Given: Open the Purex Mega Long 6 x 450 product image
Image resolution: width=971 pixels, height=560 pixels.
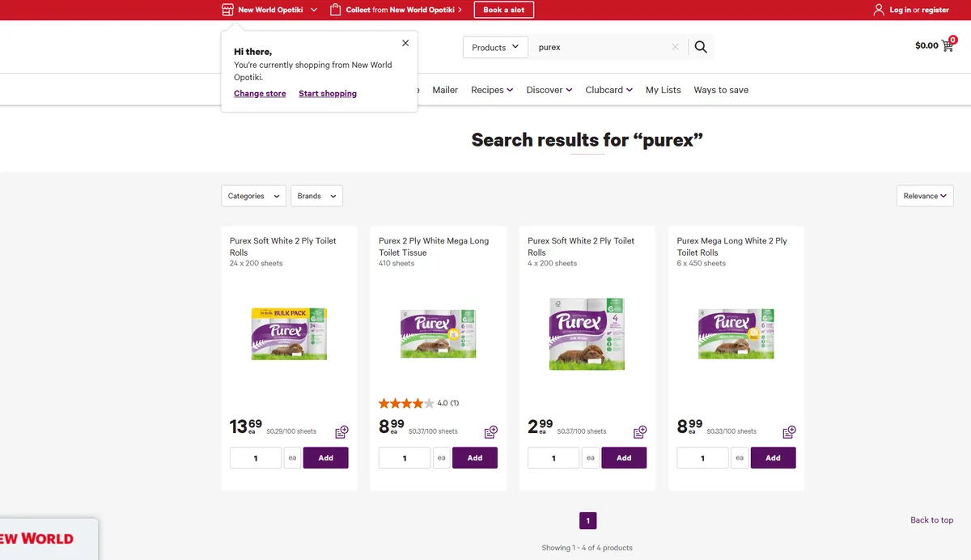Looking at the screenshot, I should (736, 333).
